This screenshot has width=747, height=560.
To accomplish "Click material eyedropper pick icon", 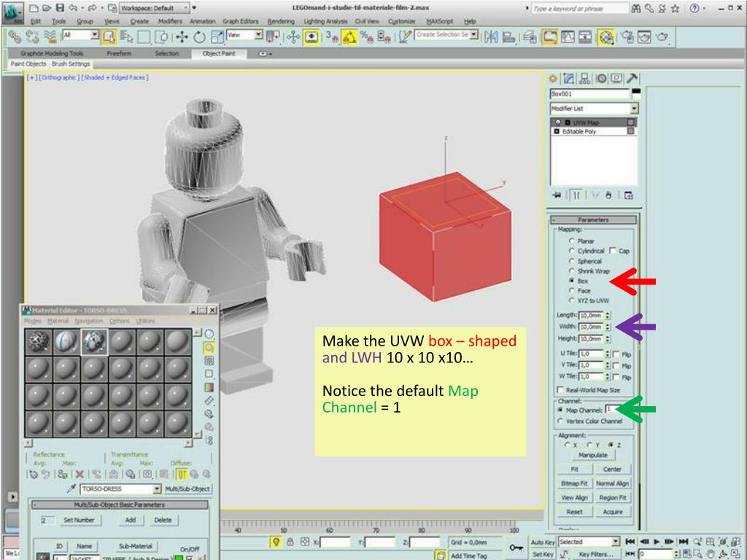I will pos(71,489).
